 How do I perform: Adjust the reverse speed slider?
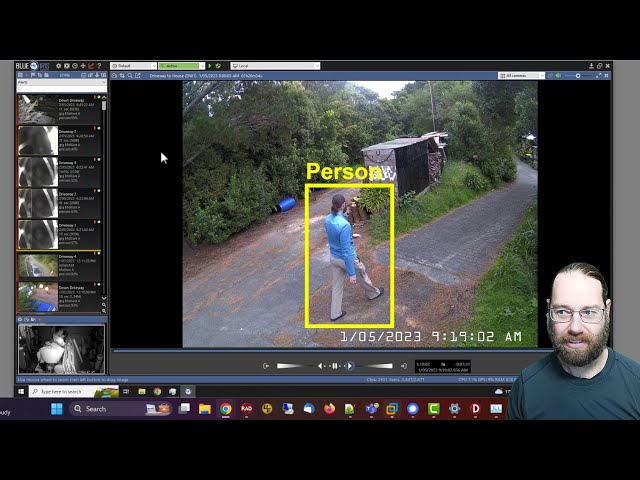click(x=296, y=366)
